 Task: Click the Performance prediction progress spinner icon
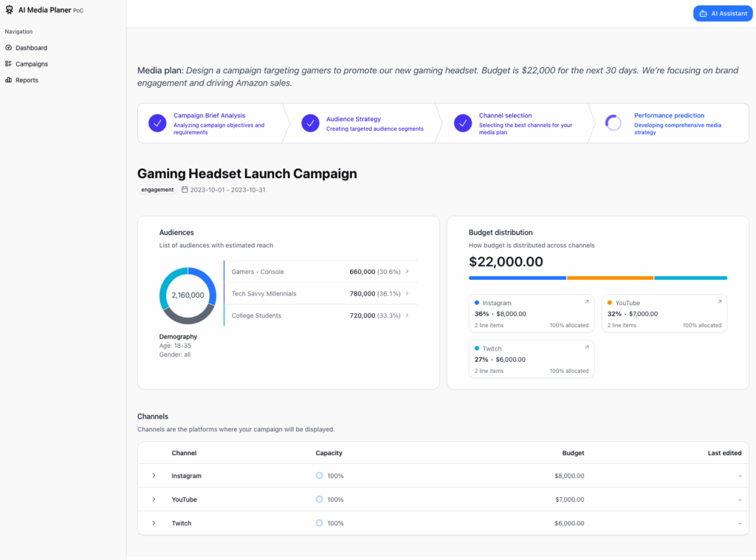coord(614,123)
